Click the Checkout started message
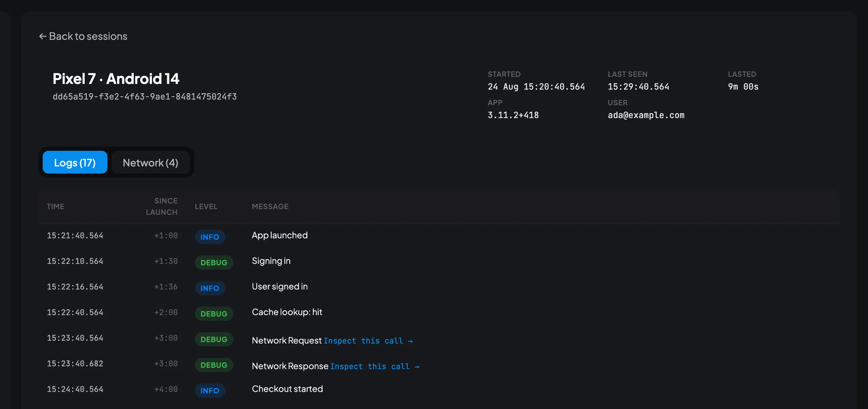Screen dimensions: 868x409 (x=287, y=389)
